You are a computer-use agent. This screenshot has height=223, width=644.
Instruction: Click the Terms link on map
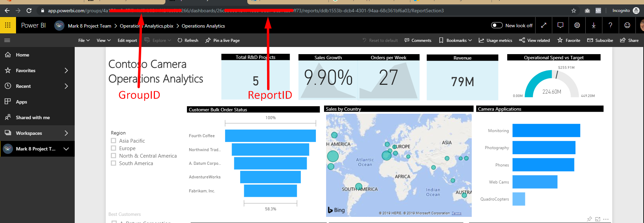pyautogui.click(x=456, y=213)
